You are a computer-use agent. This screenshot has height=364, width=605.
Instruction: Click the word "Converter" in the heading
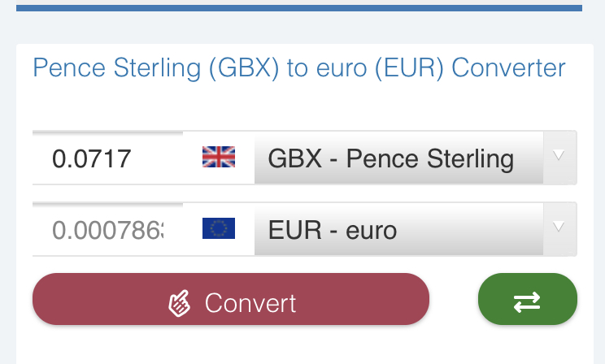click(508, 67)
